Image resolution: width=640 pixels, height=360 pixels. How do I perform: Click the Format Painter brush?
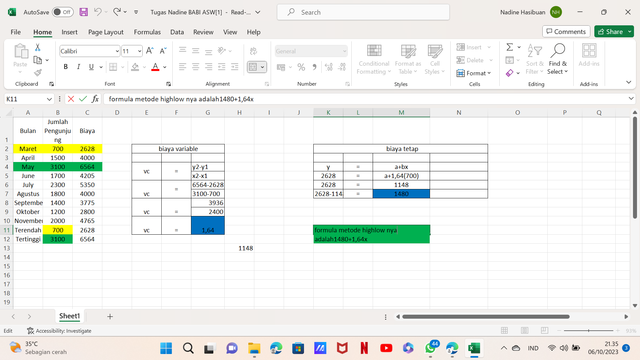(38, 73)
